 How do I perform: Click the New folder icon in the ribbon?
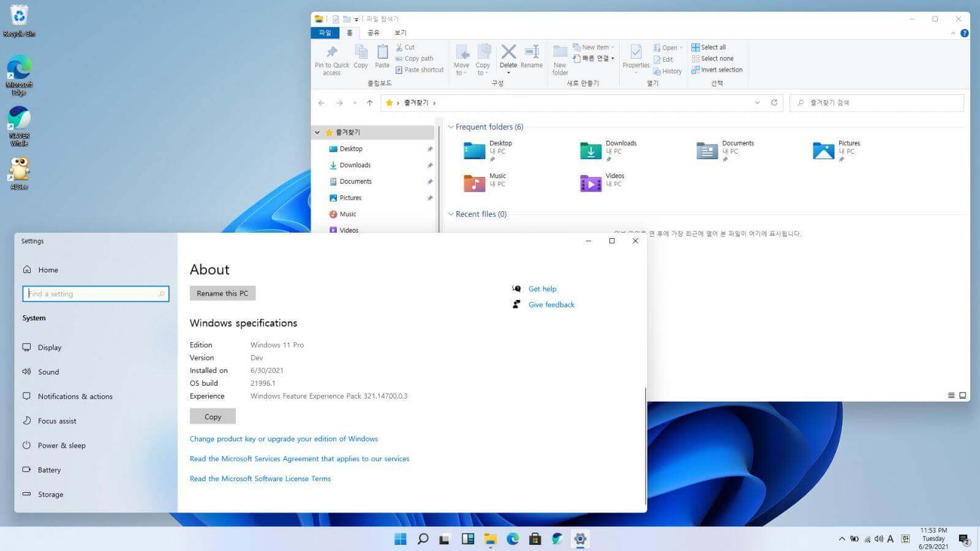[x=560, y=51]
